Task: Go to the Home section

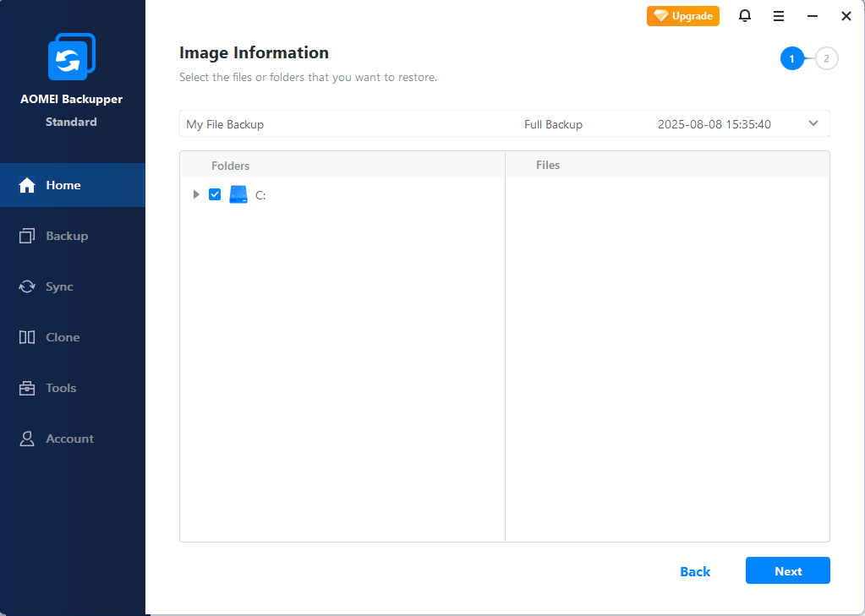Action: pyautogui.click(x=72, y=185)
